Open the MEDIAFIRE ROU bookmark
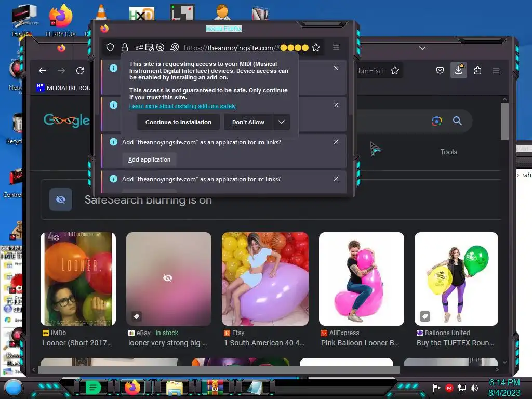Screen dimensions: 532x399 (x=63, y=88)
